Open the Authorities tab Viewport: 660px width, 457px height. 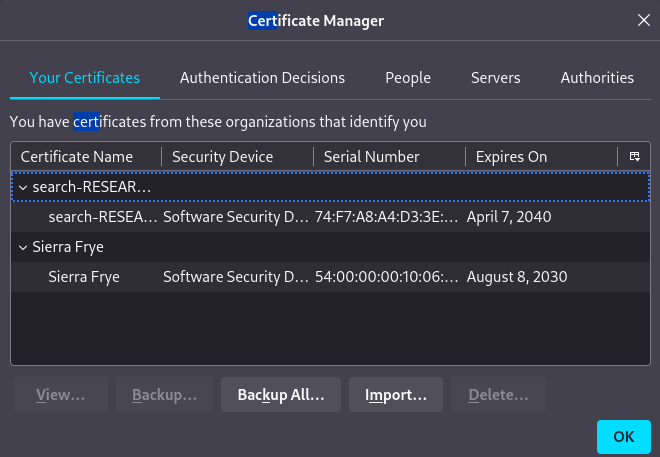597,78
